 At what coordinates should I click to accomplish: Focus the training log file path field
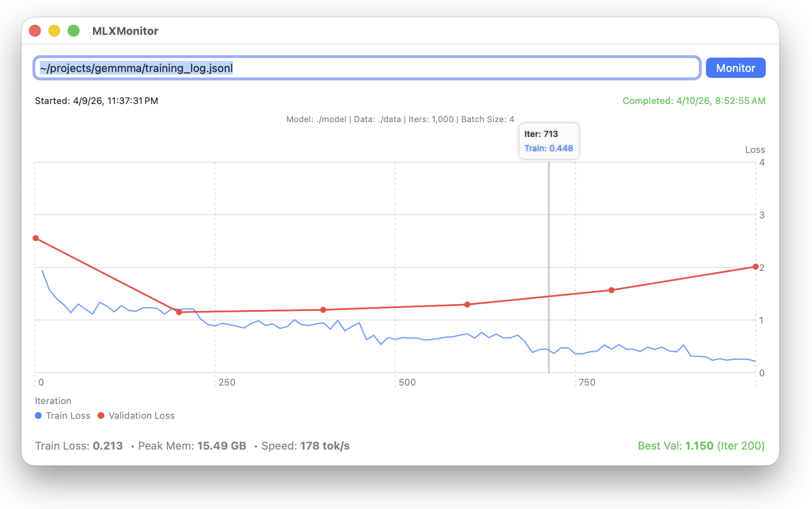coord(367,68)
